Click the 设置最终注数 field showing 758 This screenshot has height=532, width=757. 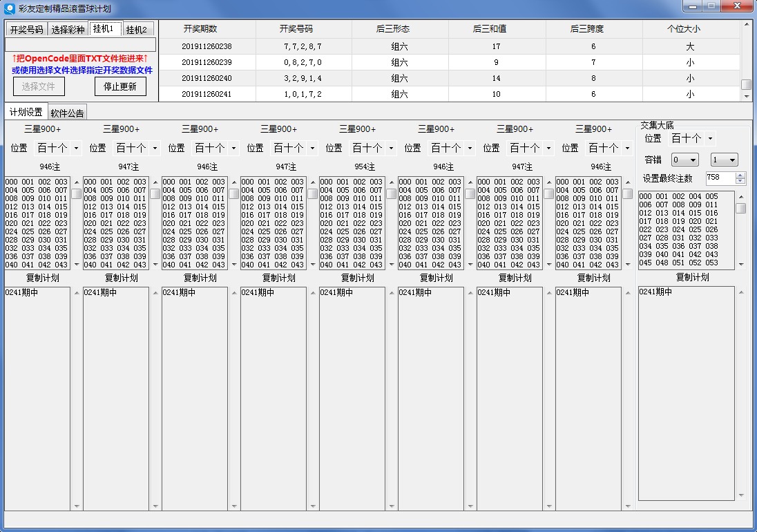tap(720, 178)
